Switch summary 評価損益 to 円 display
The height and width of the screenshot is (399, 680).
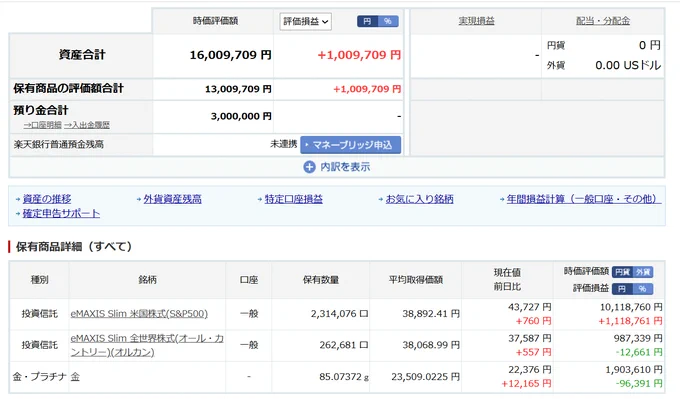367,21
